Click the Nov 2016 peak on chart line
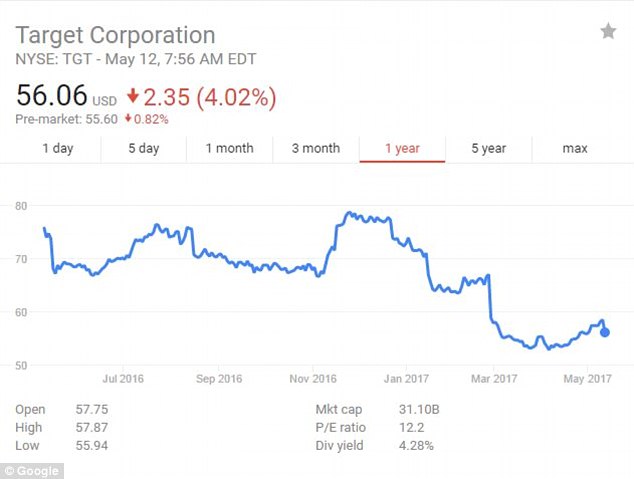This screenshot has width=634, height=479. coord(348,213)
